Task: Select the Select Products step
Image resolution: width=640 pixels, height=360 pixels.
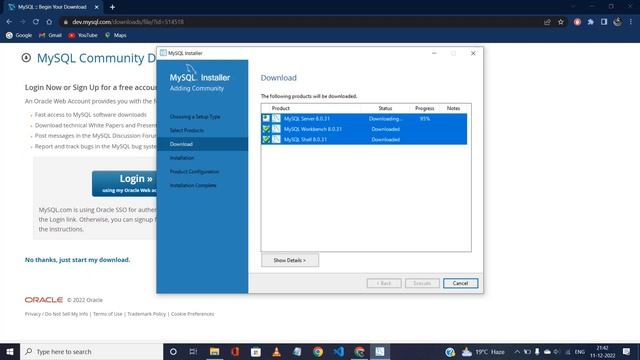Action: point(187,130)
